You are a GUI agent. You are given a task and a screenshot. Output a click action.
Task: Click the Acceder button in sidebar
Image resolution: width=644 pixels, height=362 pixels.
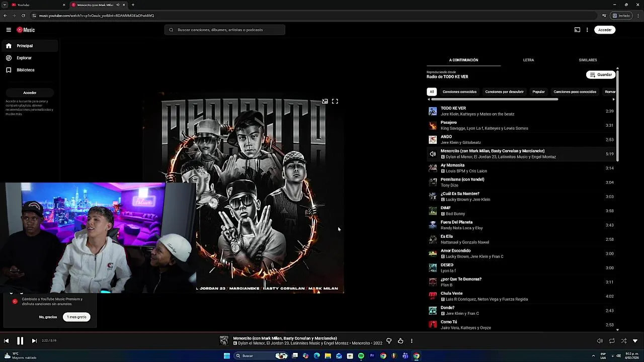[30, 93]
